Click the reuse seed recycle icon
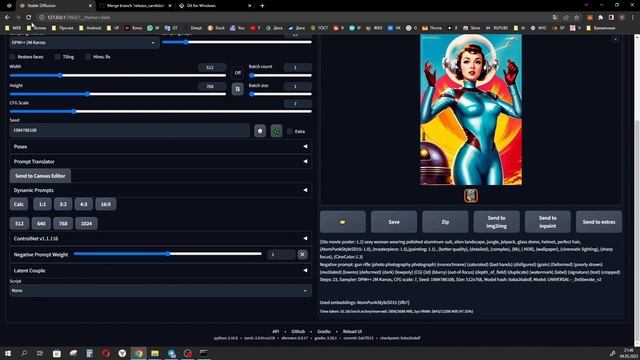Screen dimensions: 640x360 [x=276, y=131]
